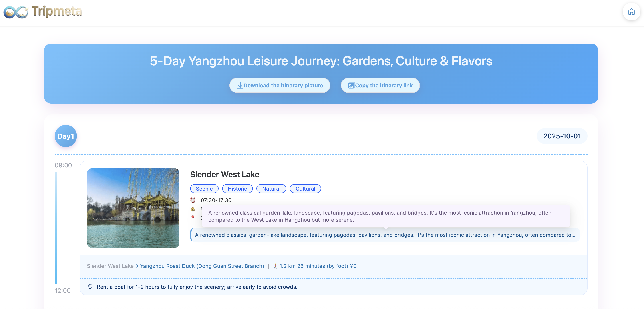Click the money bag price icon
The width and height of the screenshot is (644, 309).
[193, 209]
